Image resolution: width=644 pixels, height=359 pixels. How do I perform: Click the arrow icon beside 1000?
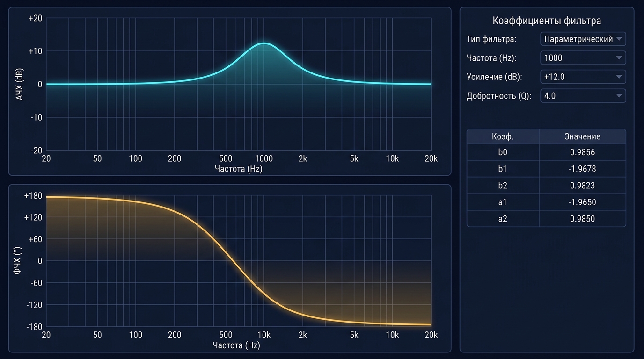619,58
